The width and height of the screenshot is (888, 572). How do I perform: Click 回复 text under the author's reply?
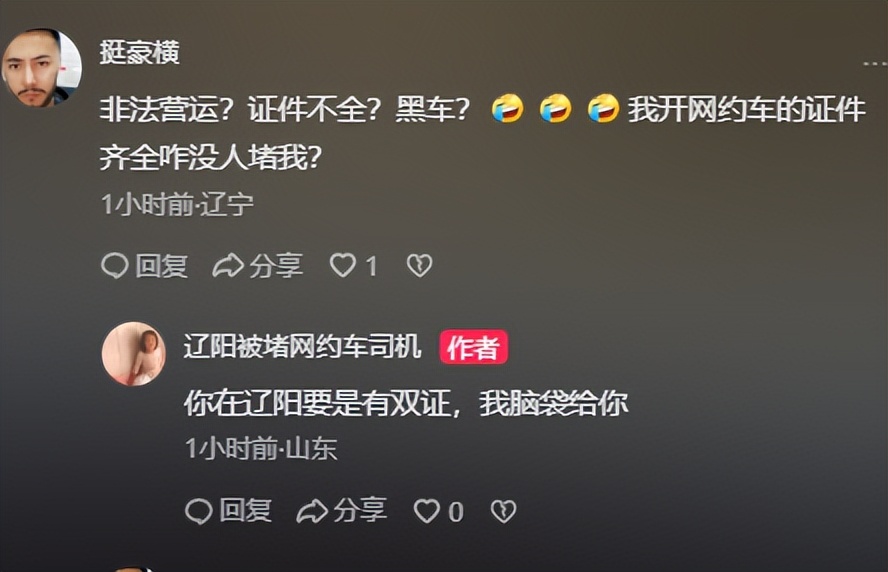(245, 511)
